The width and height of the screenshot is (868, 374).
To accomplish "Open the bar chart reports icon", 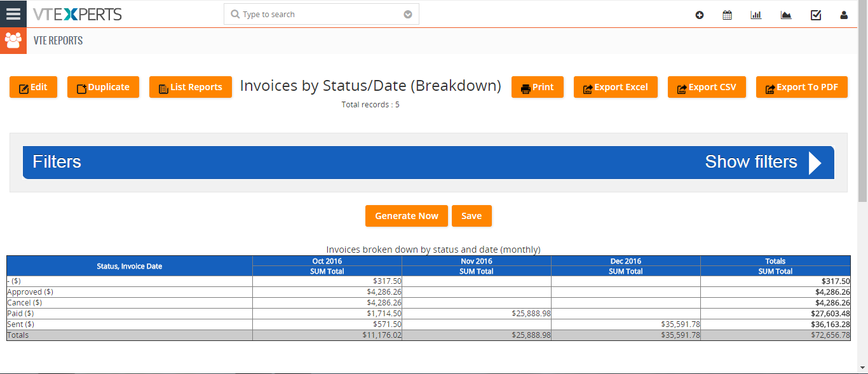I will tap(756, 15).
